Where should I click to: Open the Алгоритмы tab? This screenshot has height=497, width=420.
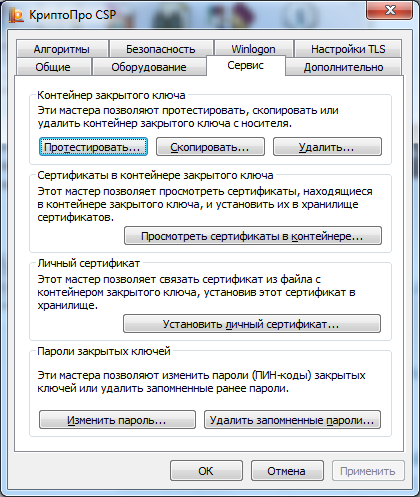tap(62, 49)
